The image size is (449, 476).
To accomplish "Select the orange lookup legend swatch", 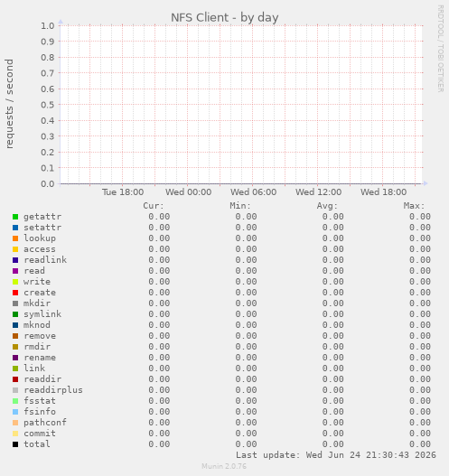I will (15, 238).
